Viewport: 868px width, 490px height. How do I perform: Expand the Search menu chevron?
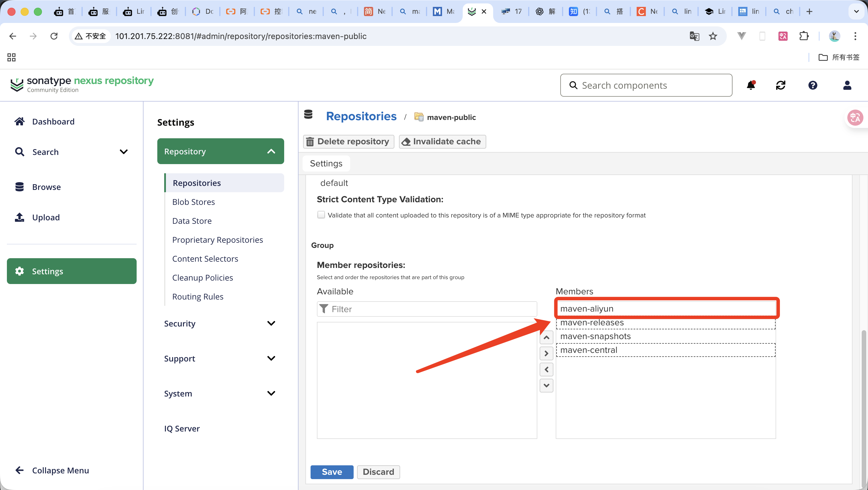pos(124,151)
